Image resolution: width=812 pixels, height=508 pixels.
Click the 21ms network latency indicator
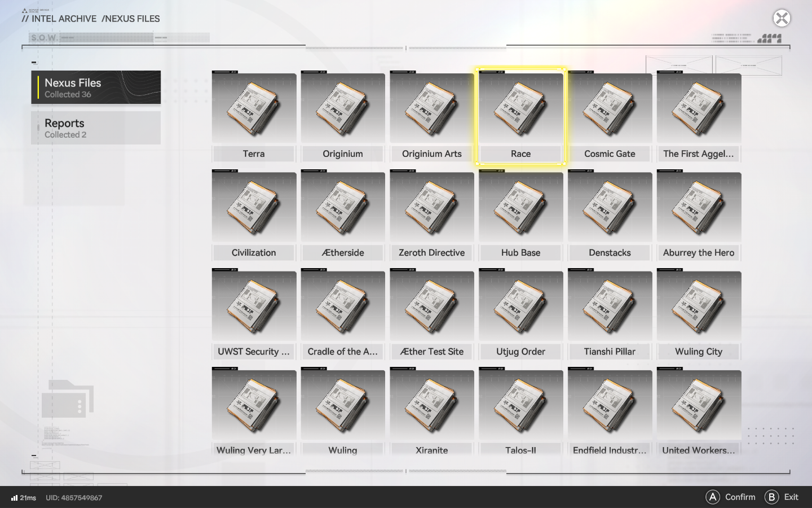(x=24, y=498)
